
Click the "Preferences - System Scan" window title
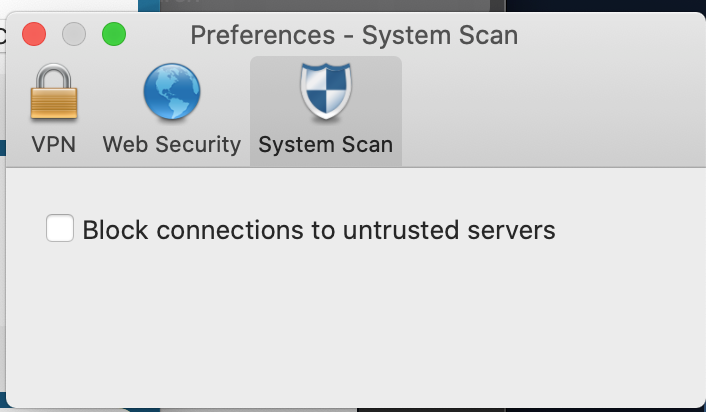[x=354, y=35]
